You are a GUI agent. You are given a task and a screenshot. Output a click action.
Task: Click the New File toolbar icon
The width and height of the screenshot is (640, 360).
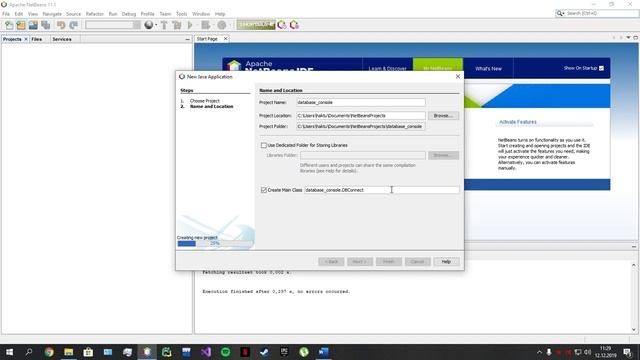9,25
